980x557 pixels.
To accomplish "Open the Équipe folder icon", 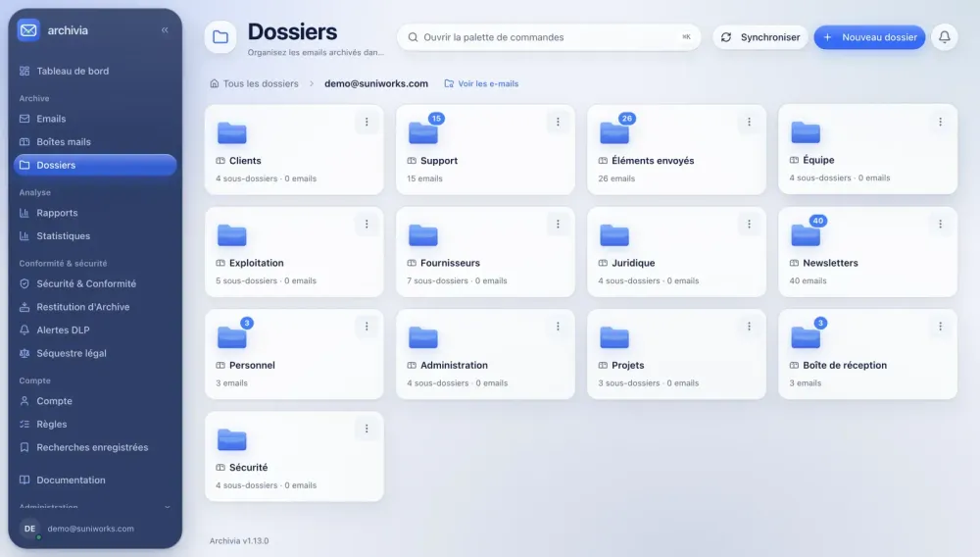I will (806, 132).
